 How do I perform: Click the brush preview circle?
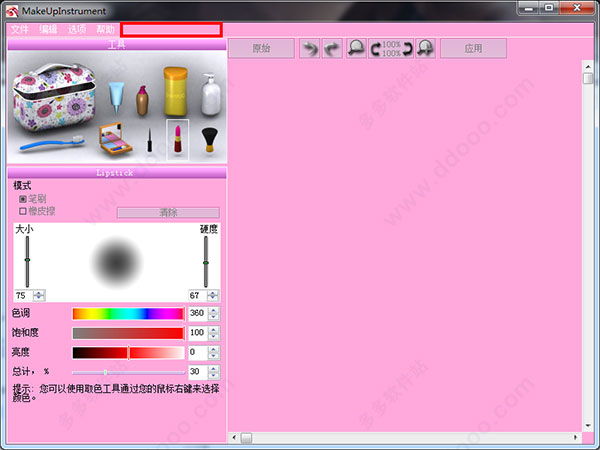pos(116,262)
